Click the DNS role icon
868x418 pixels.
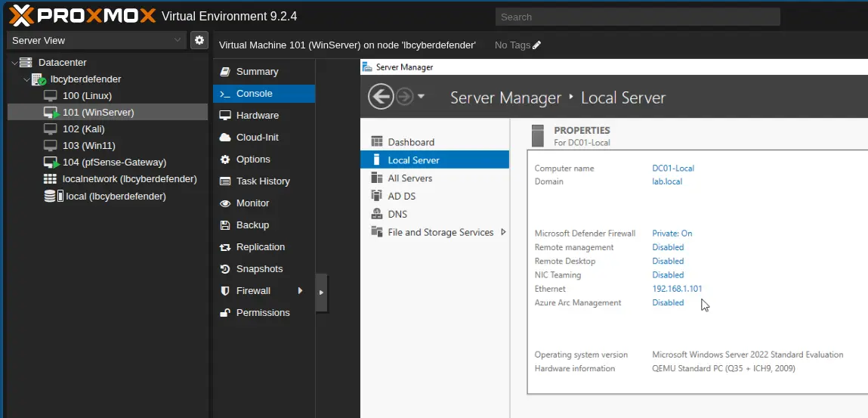pos(377,214)
